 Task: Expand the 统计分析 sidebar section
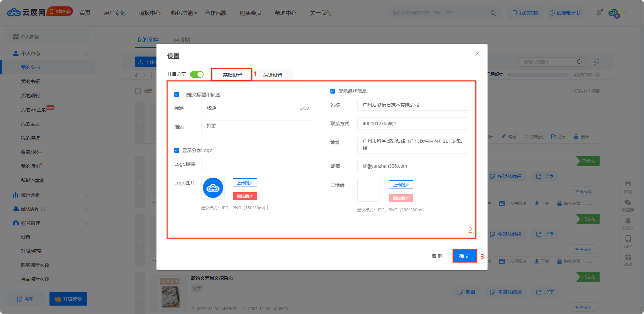click(86, 195)
